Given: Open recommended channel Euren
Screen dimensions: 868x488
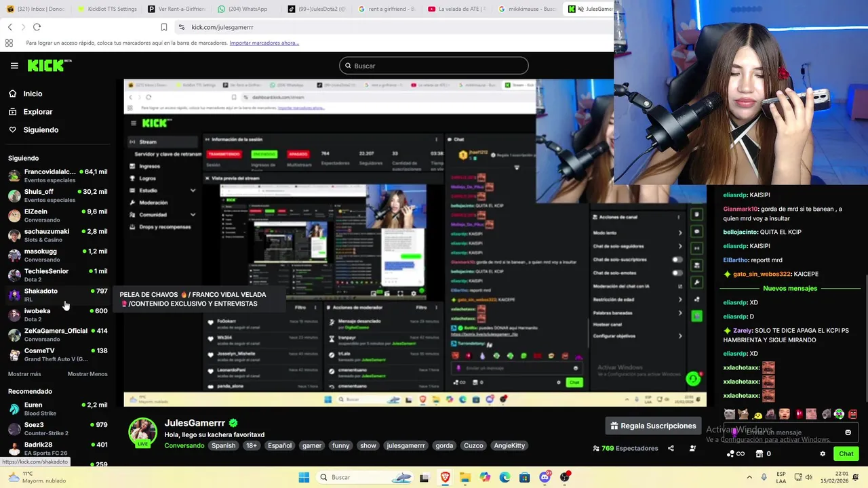Looking at the screenshot, I should (58, 409).
